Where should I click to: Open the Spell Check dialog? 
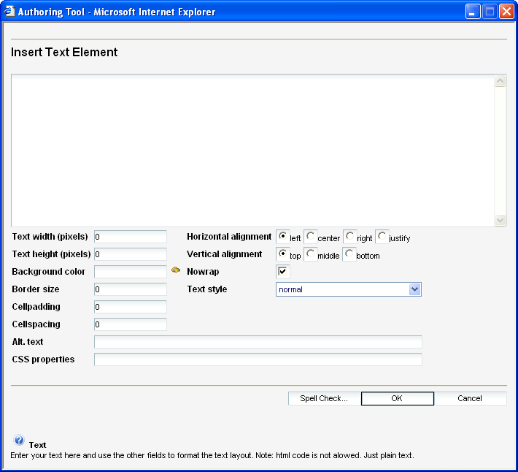tap(324, 398)
